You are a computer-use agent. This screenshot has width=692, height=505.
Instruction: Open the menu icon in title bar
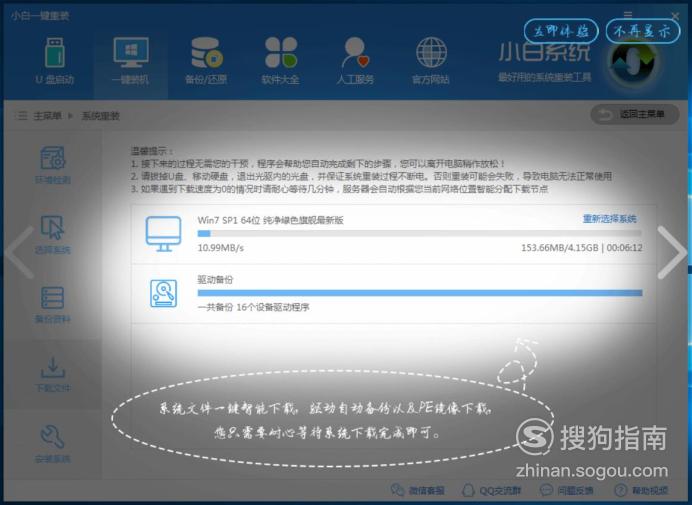tap(628, 15)
